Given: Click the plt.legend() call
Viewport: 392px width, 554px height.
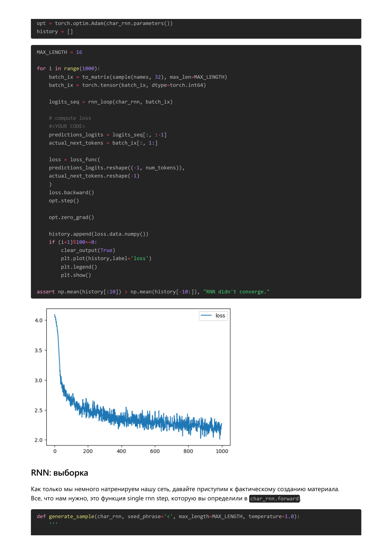Looking at the screenshot, I should (79, 267).
